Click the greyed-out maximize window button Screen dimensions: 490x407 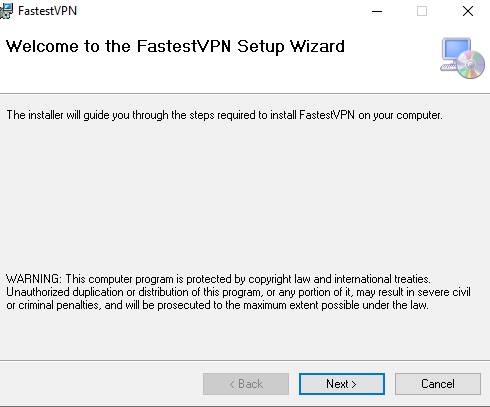(422, 11)
